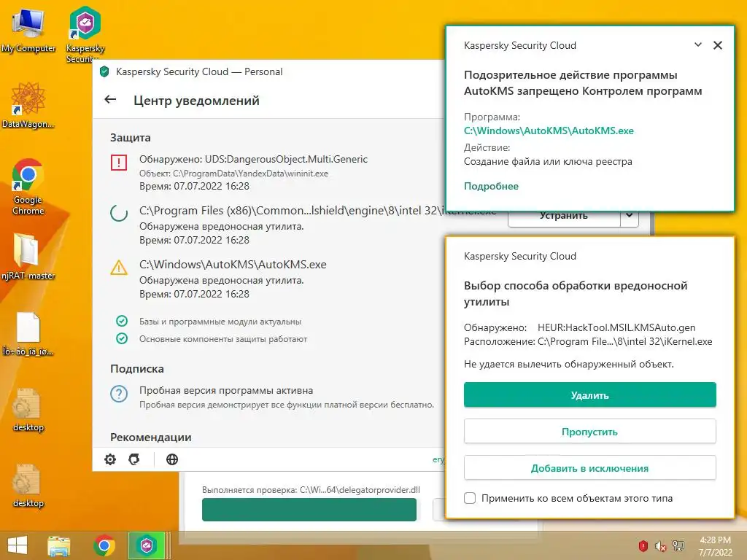
Task: Close the AutoKMS notification popup
Action: point(718,45)
